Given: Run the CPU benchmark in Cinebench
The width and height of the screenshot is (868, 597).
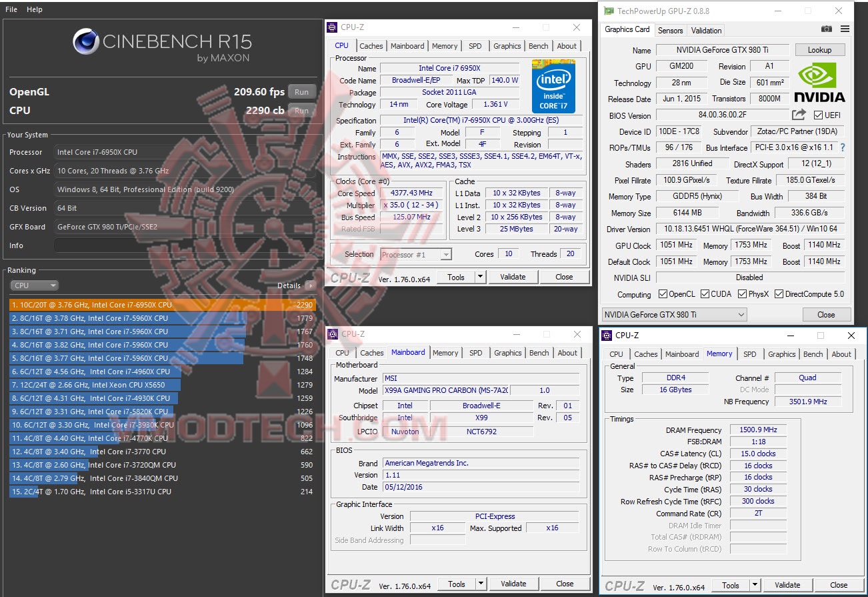Looking at the screenshot, I should coord(302,111).
